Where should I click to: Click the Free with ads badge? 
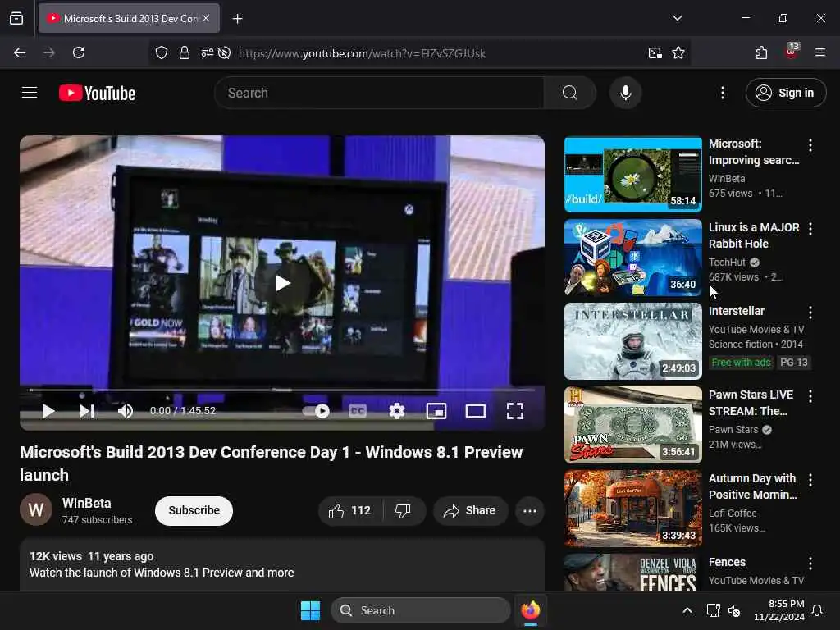[741, 363]
